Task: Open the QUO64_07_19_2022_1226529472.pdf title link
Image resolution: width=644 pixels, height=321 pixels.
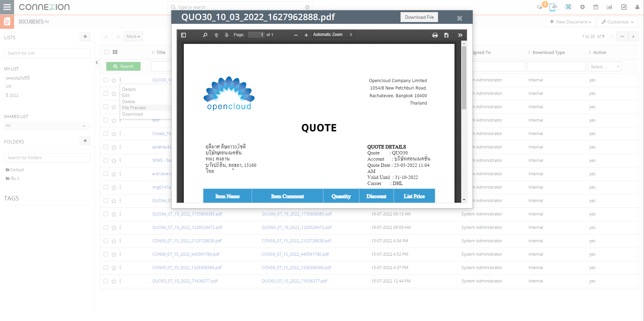Action: [x=187, y=228]
